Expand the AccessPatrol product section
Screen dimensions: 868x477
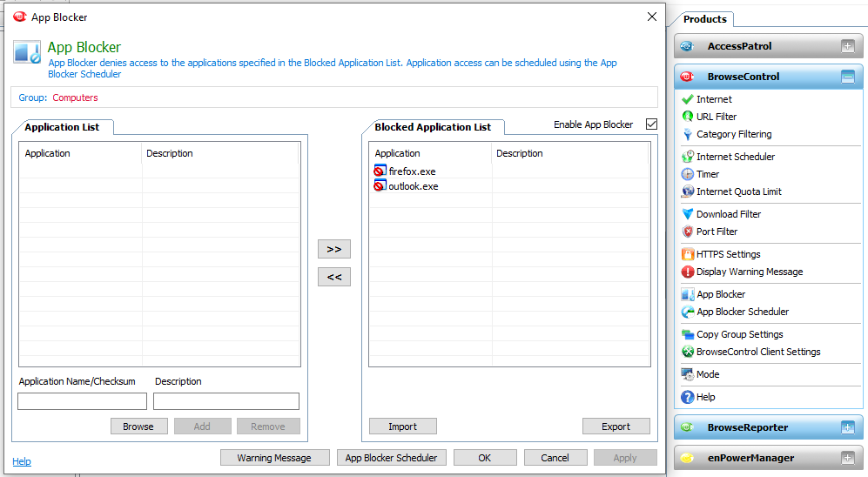[x=847, y=46]
